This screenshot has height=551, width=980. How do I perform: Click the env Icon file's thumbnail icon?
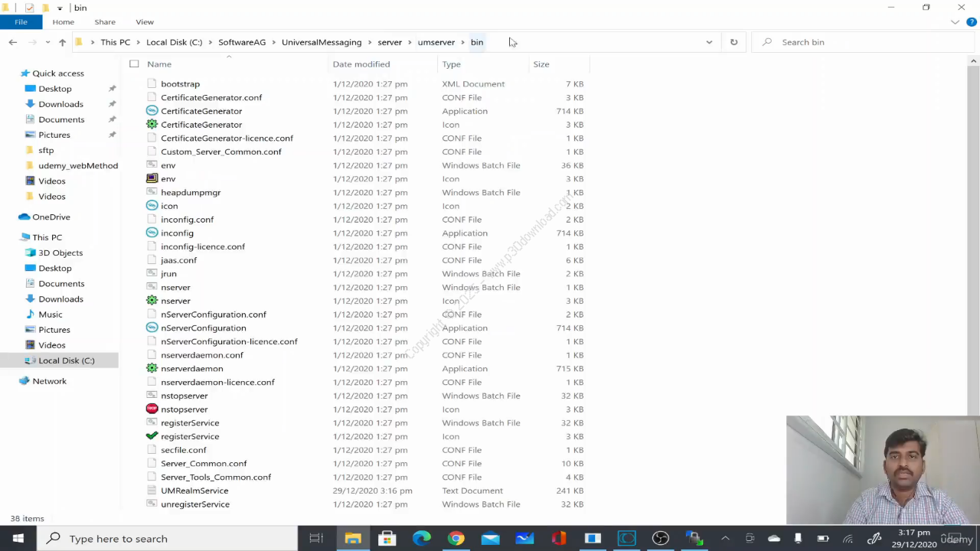point(152,179)
